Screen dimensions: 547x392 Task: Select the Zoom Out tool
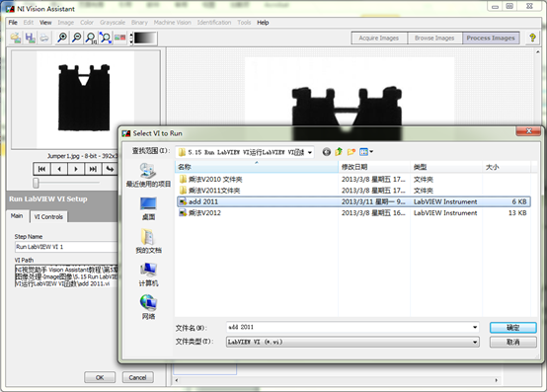(x=76, y=38)
